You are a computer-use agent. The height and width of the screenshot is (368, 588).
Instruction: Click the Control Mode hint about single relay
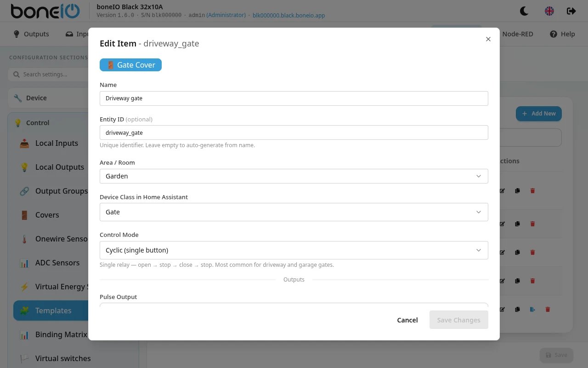(x=216, y=265)
